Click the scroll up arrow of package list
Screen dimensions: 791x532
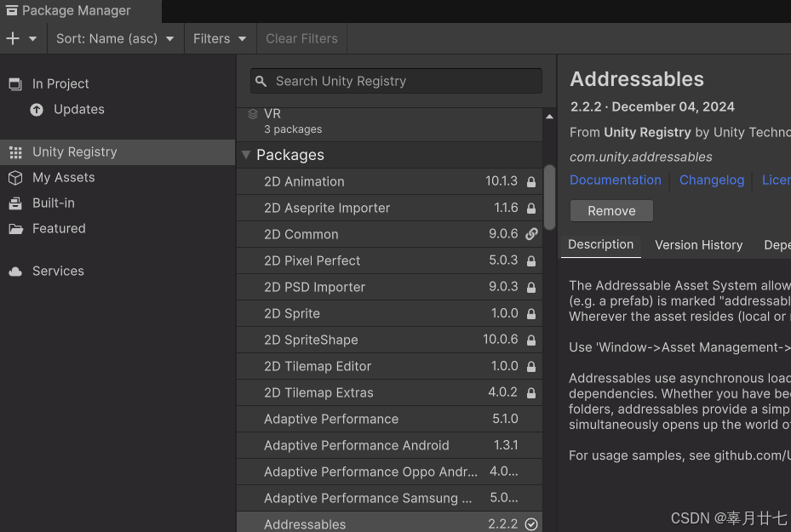coord(549,117)
